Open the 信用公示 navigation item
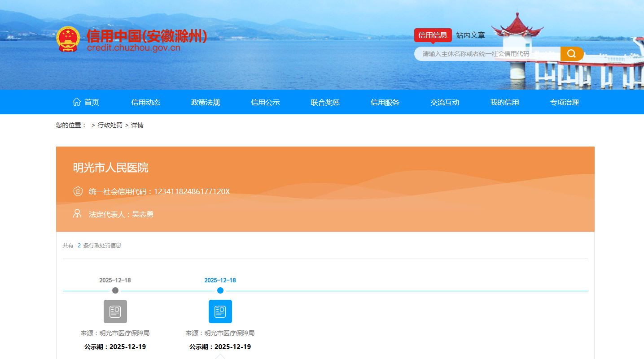The width and height of the screenshot is (644, 359). pos(265,102)
